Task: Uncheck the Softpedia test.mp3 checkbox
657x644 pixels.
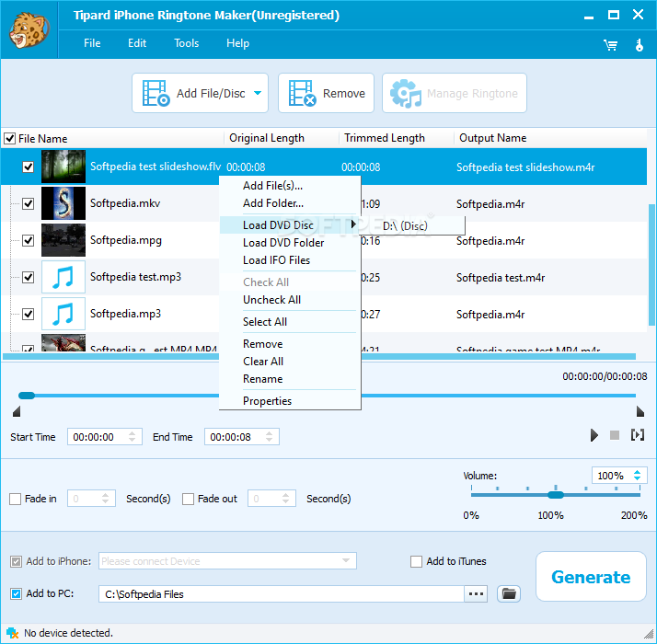Action: point(29,277)
